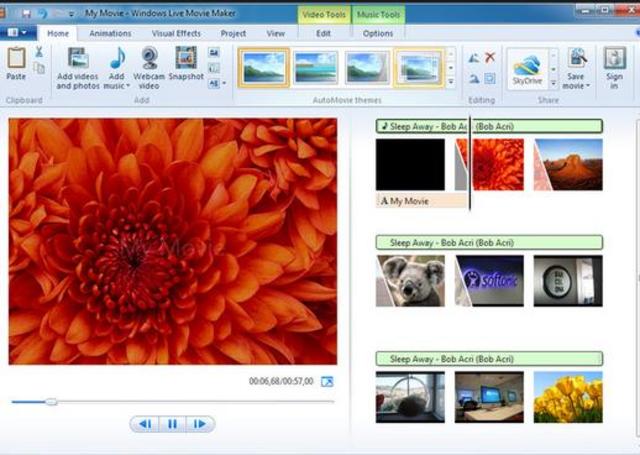This screenshot has width=640, height=455.
Task: Expand the AutoMovie themes gallery
Action: click(x=451, y=82)
